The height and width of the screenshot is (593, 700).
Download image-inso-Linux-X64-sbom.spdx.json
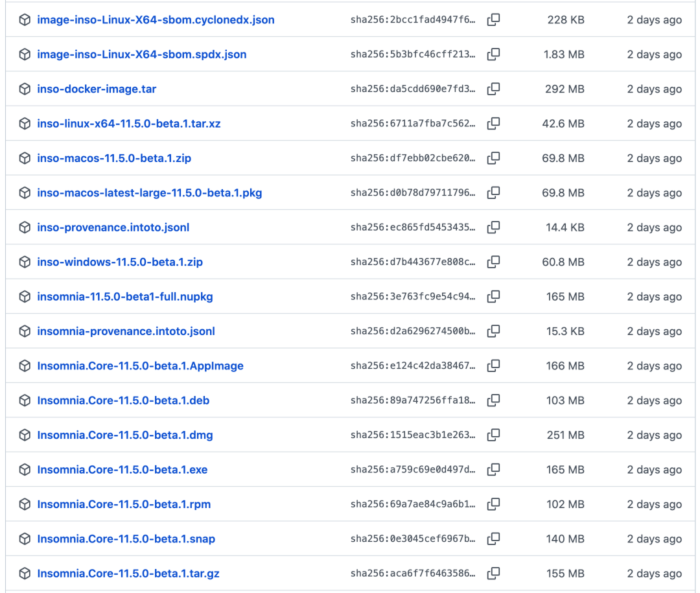(141, 54)
